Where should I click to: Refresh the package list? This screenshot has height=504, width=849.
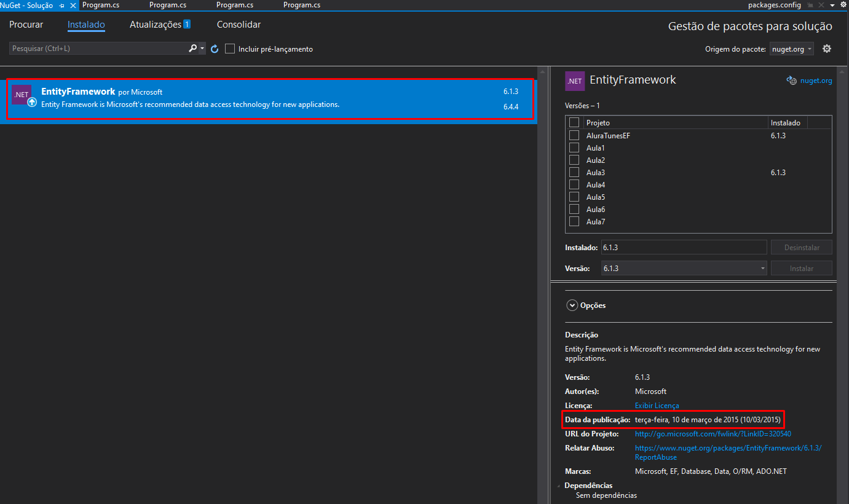pyautogui.click(x=215, y=49)
